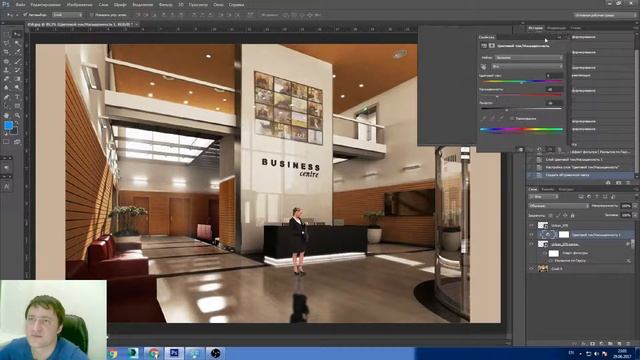Viewport: 640px width, 360px height.
Task: Enable the Тонирование colorize checkbox
Action: pos(511,118)
